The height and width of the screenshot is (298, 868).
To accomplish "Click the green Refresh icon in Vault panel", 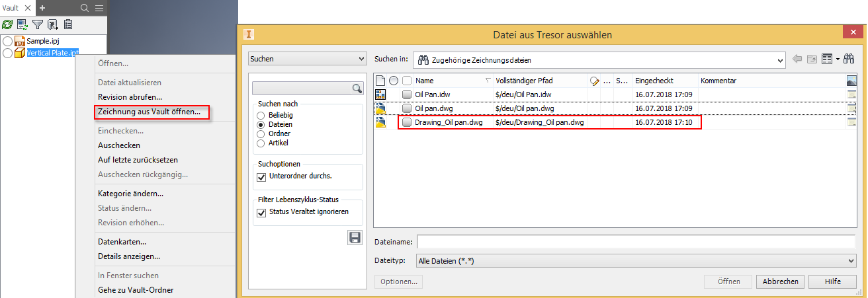I will click(x=7, y=24).
